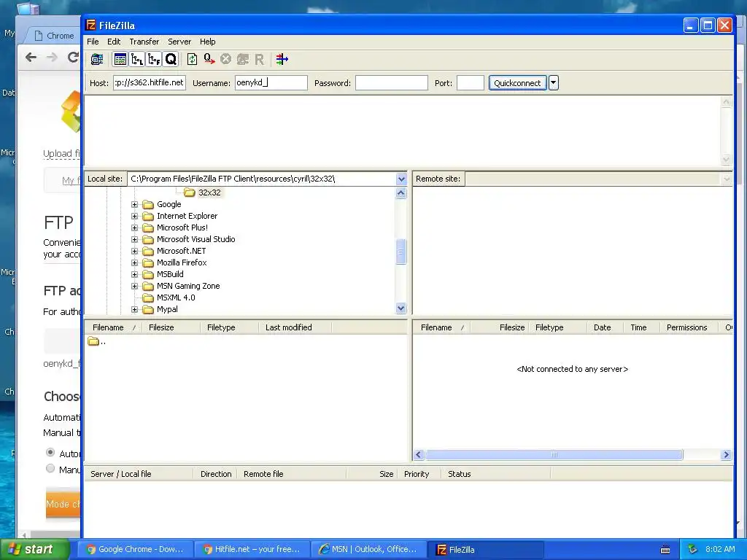Sort local files by Last modified column

pos(295,327)
